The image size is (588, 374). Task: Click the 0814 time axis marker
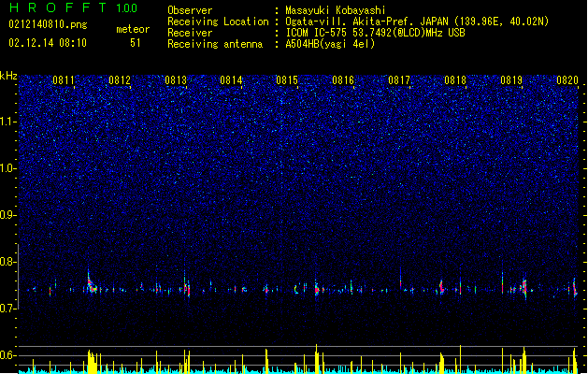tap(231, 80)
